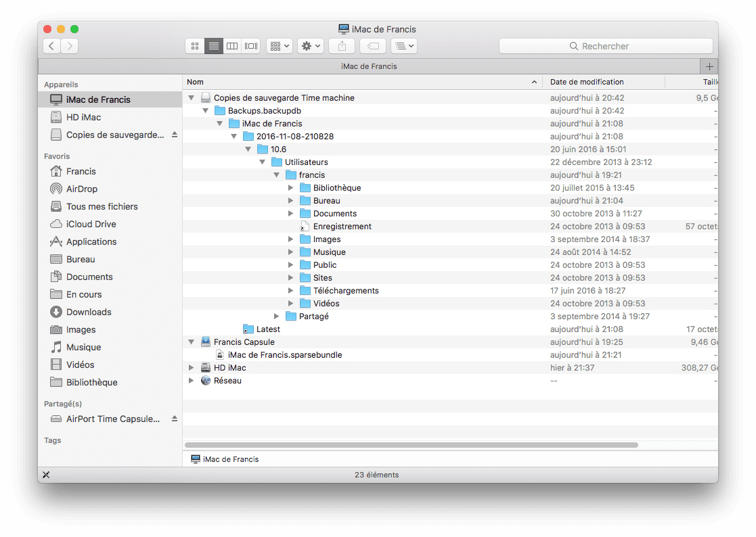
Task: Open AirDrop in the sidebar
Action: click(x=110, y=189)
